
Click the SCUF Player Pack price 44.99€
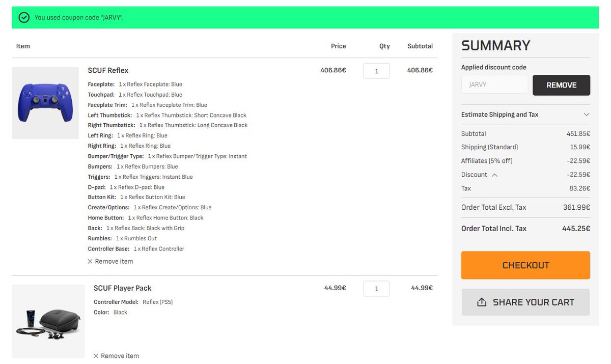click(335, 288)
